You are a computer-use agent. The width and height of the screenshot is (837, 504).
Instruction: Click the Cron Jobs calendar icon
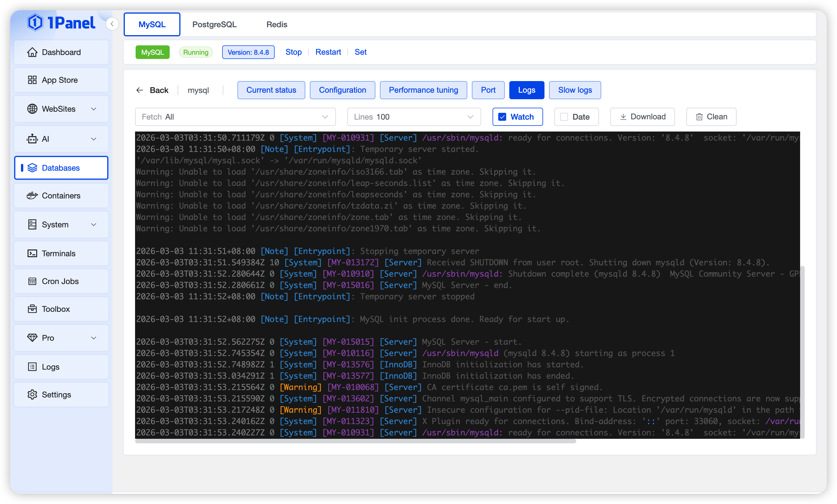[32, 281]
